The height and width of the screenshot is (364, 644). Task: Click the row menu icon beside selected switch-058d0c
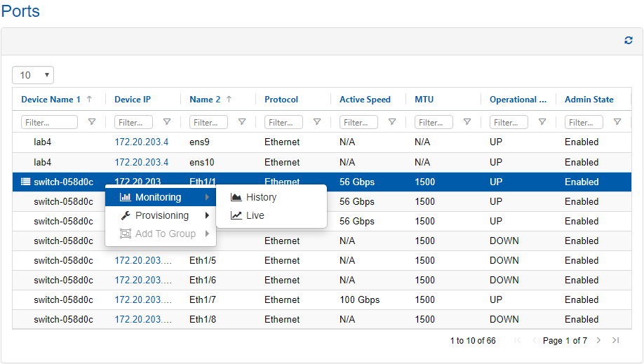point(25,182)
